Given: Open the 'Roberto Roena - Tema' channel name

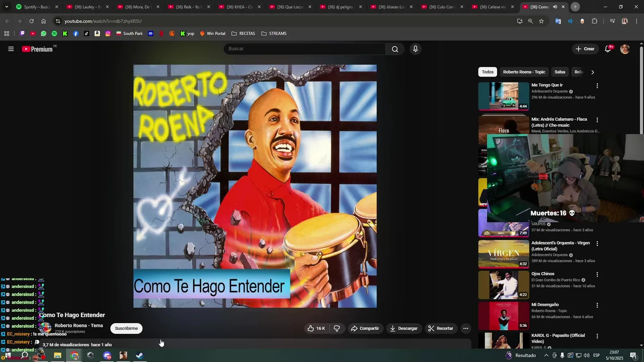Looking at the screenshot, I should tap(78, 325).
